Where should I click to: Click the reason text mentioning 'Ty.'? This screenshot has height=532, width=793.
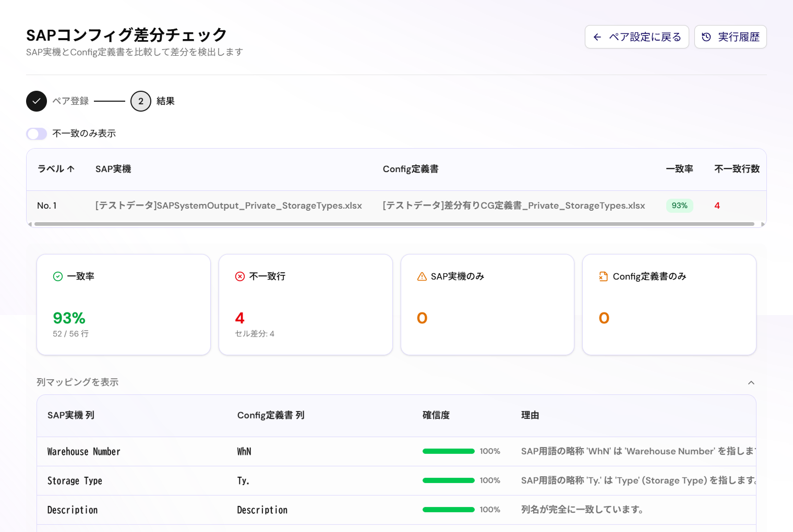click(x=638, y=480)
